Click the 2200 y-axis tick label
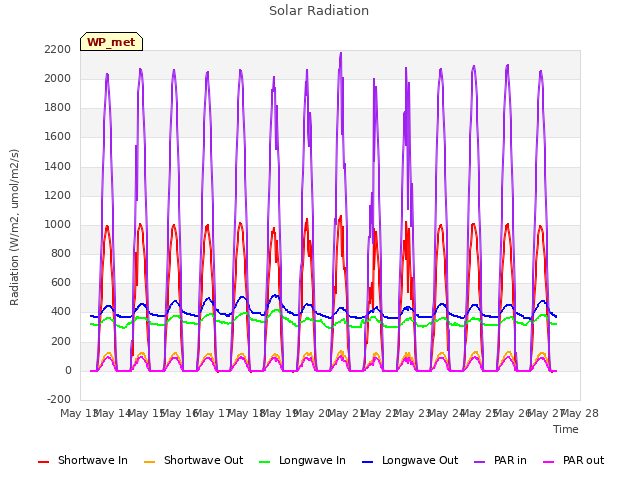Viewport: 640px width, 480px height. (x=58, y=50)
